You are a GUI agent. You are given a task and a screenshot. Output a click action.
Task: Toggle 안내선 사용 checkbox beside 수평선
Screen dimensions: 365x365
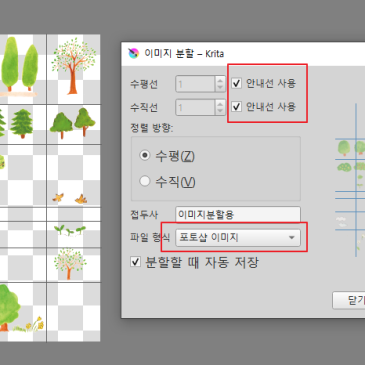click(237, 83)
